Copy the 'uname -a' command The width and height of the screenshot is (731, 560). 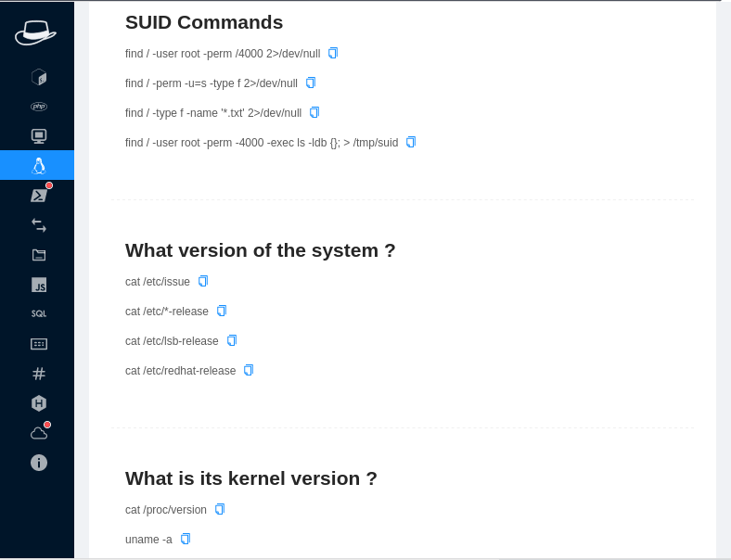186,539
